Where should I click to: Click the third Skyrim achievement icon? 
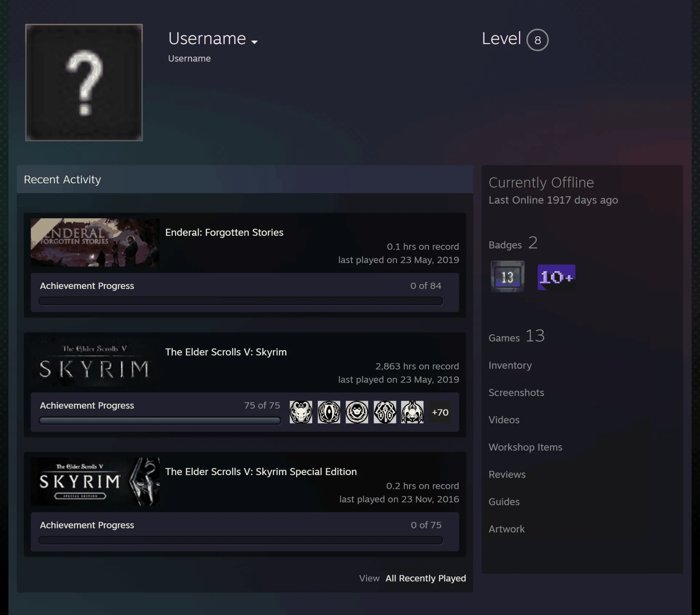(x=357, y=412)
